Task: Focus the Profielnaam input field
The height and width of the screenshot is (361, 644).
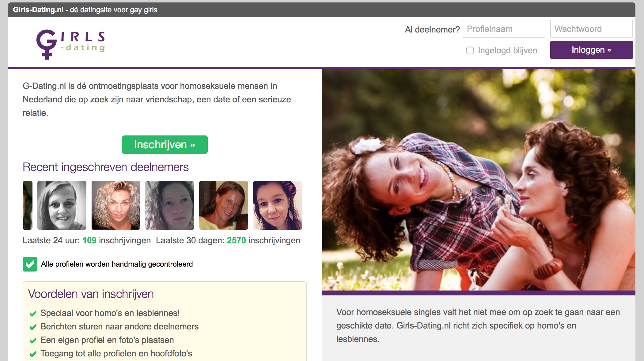Action: point(504,29)
